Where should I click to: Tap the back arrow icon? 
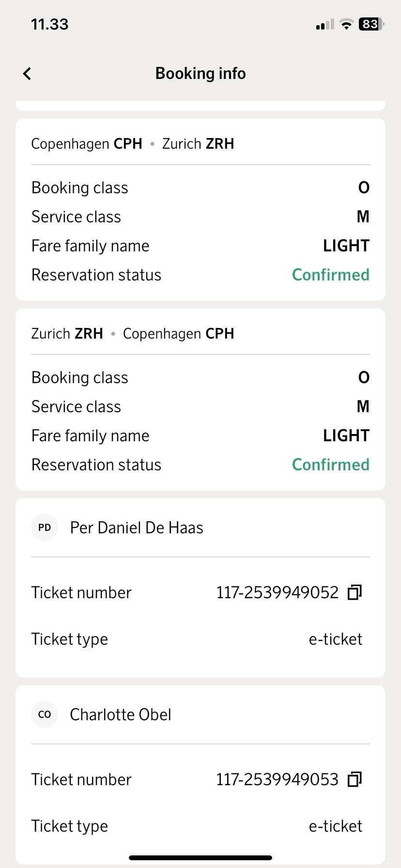27,74
